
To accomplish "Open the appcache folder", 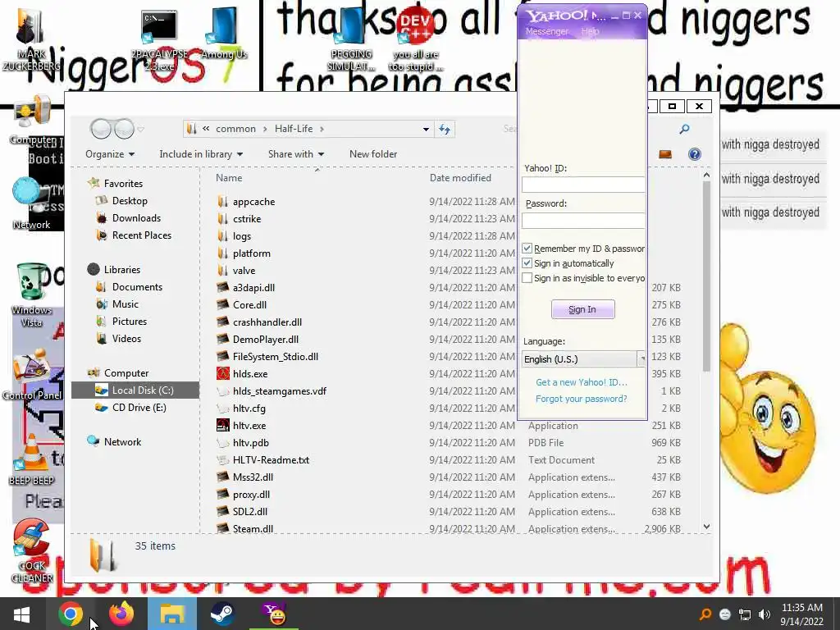I will 253,202.
